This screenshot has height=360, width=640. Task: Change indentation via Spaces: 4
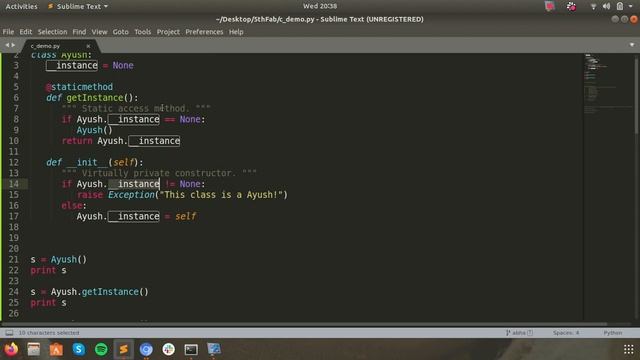[566, 333]
